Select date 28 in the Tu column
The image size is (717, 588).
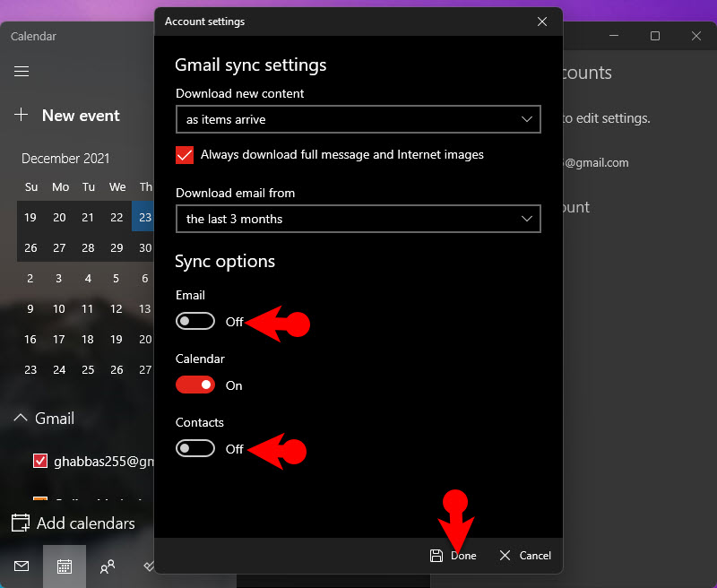coord(88,247)
